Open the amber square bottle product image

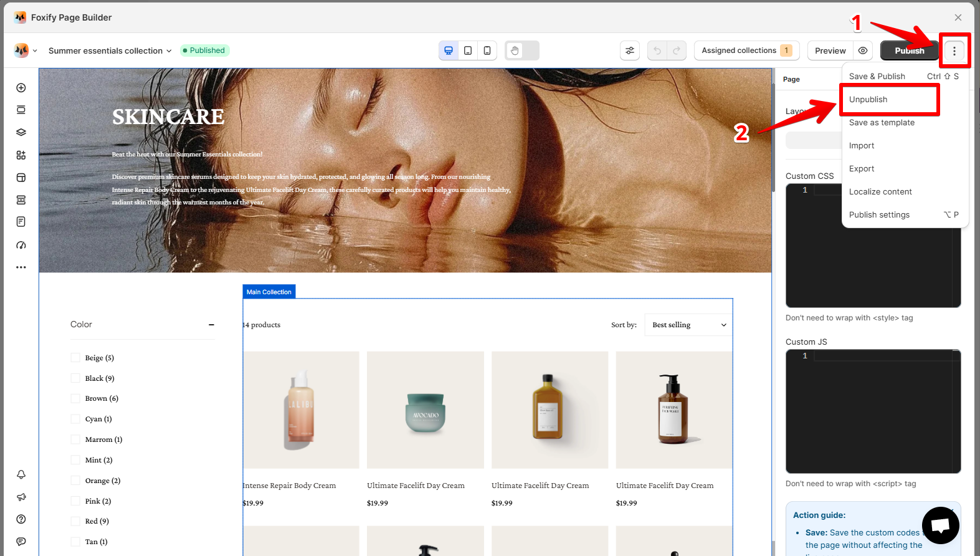pos(550,410)
